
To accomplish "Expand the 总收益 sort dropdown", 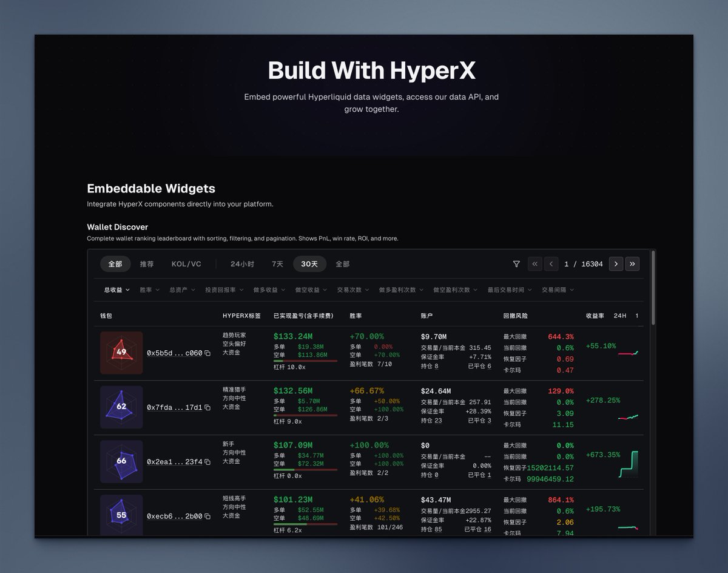I will (x=116, y=290).
